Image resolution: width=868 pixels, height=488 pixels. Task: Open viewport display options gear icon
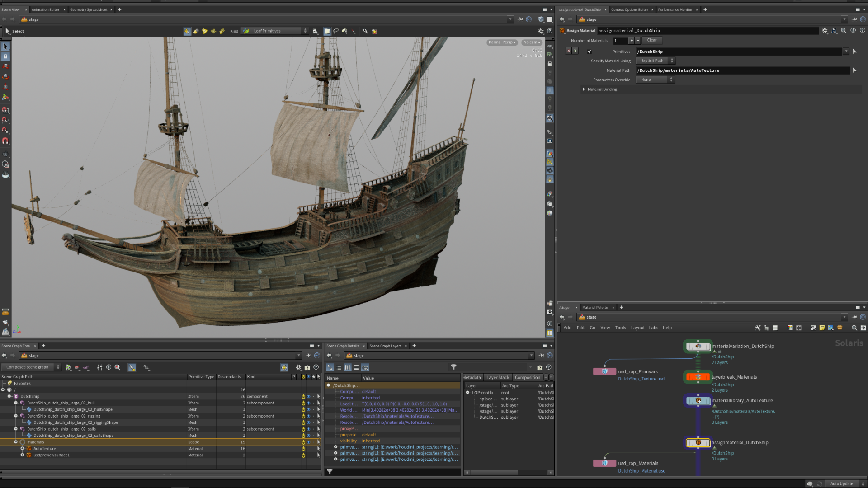[541, 31]
